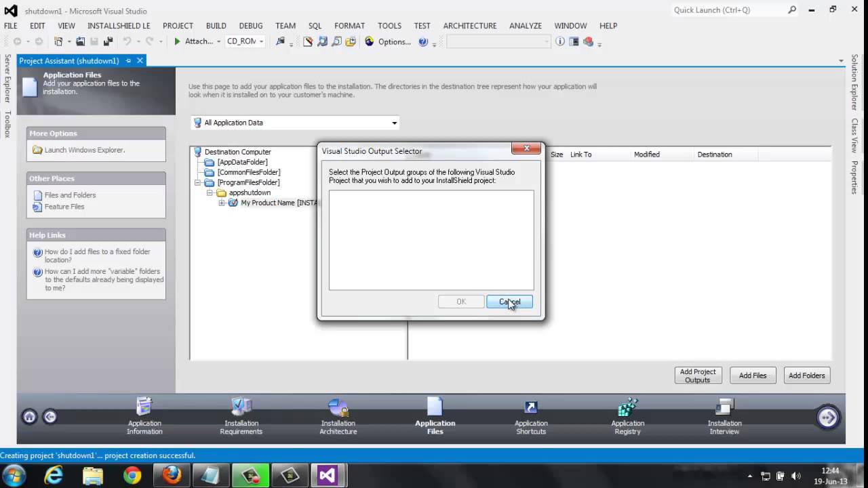This screenshot has height=488, width=868.
Task: Click the Add Files button
Action: [753, 375]
